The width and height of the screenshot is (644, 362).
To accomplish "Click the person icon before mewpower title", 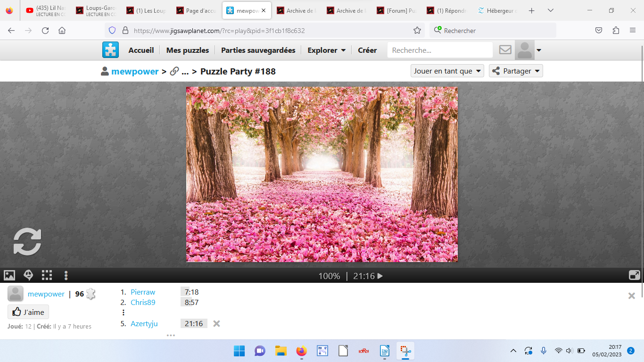I will tap(105, 71).
